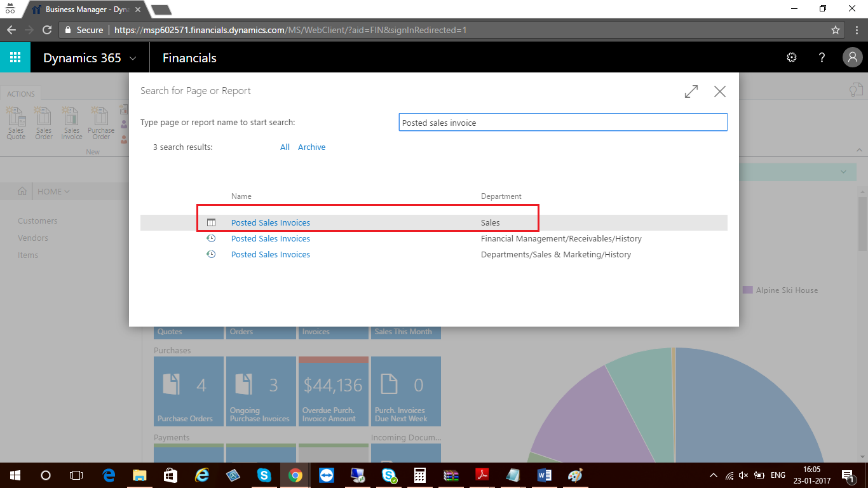868x488 pixels.
Task: Click the browser address bar URL
Action: [x=290, y=30]
